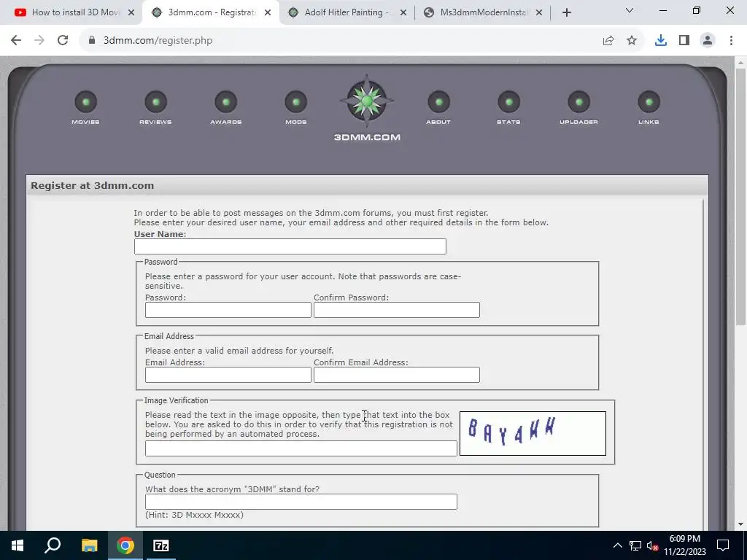The image size is (747, 560).
Task: Open a new browser tab
Action: 566,13
